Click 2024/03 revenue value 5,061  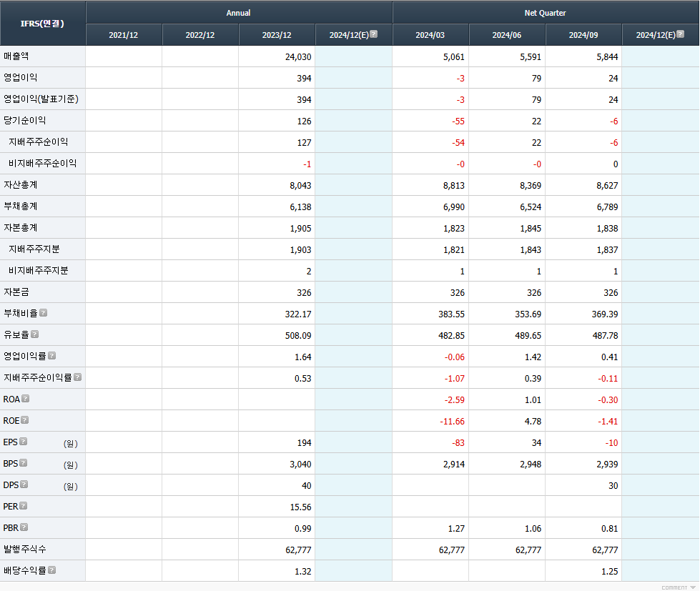(454, 57)
